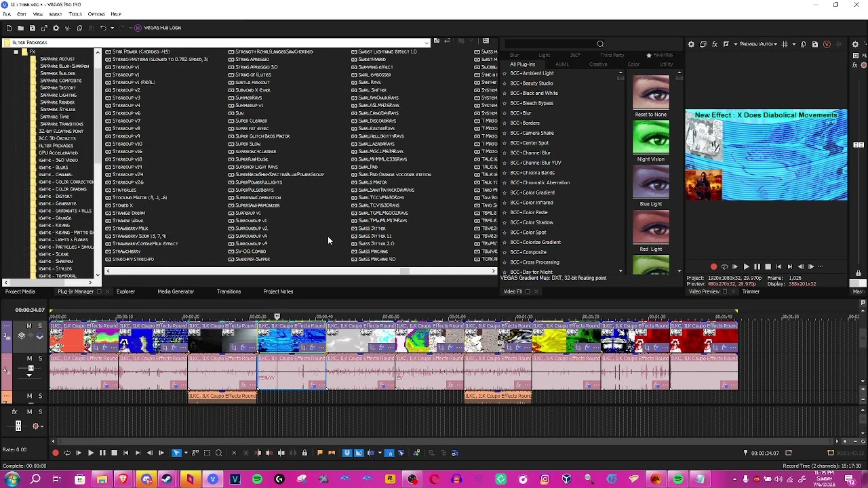Insert a marker with the orange marker icon

pyautogui.click(x=320, y=453)
